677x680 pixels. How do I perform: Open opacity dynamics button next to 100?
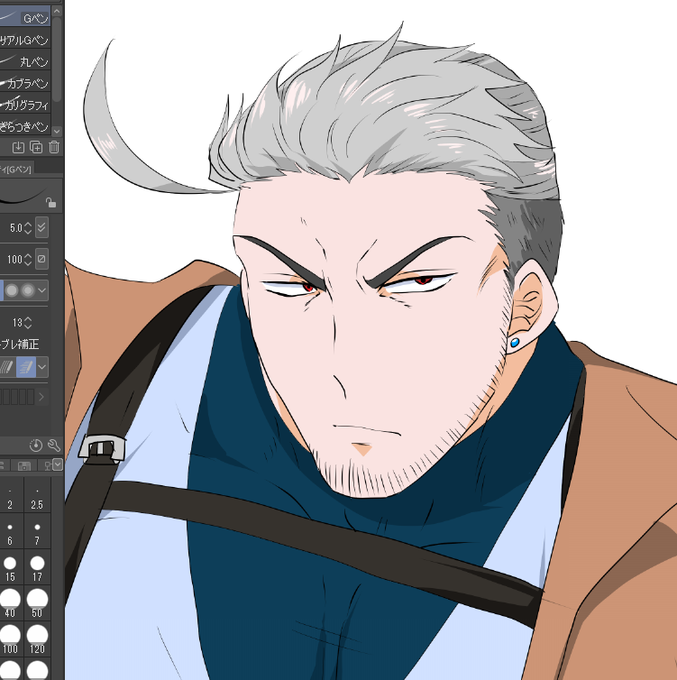pos(42,259)
